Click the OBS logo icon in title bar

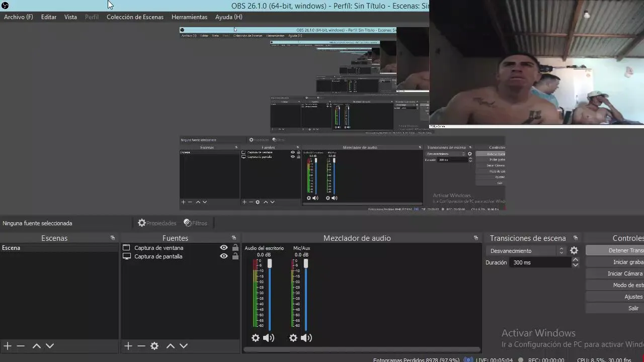tap(5, 6)
